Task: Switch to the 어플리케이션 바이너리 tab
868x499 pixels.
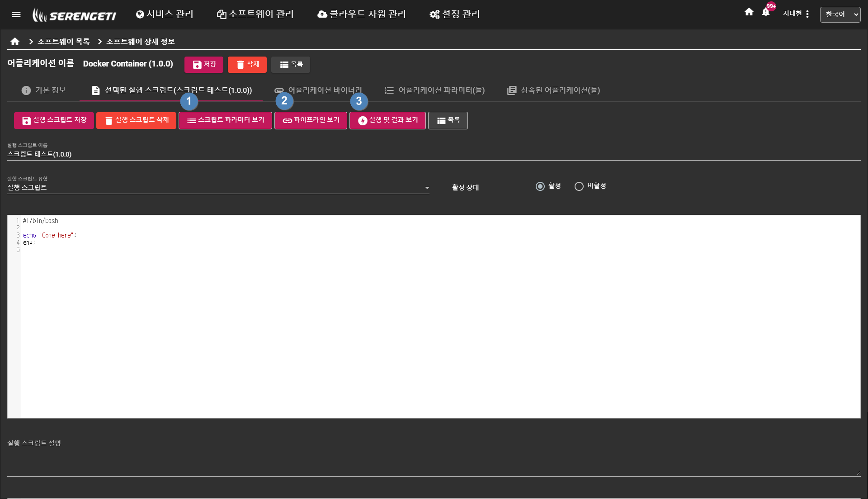Action: click(x=318, y=90)
